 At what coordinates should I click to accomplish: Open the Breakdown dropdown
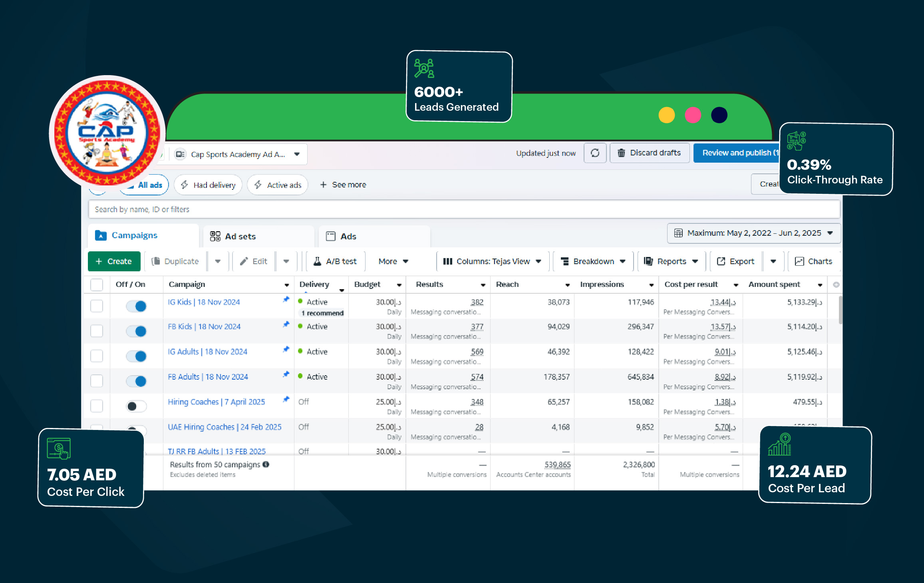tap(593, 261)
